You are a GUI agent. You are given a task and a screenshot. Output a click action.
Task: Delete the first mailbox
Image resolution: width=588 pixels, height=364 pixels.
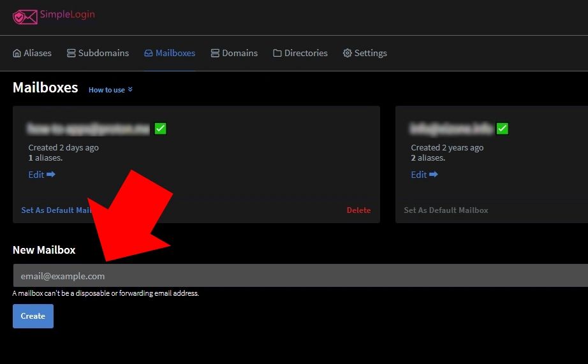[x=358, y=210]
